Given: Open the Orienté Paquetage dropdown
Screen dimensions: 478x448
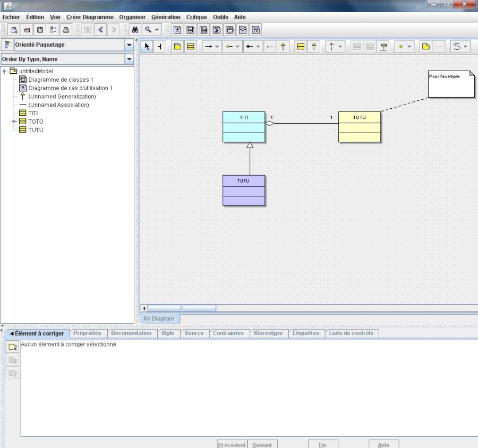Looking at the screenshot, I should click(x=129, y=45).
